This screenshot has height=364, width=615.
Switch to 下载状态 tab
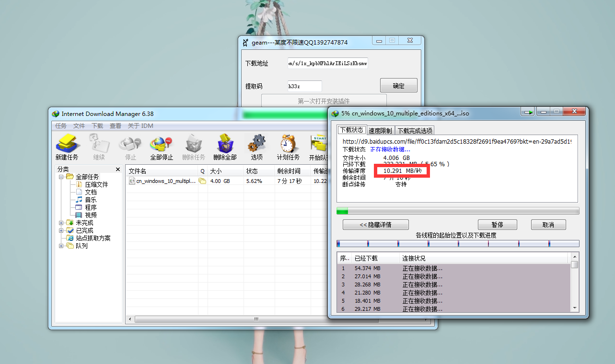(351, 130)
